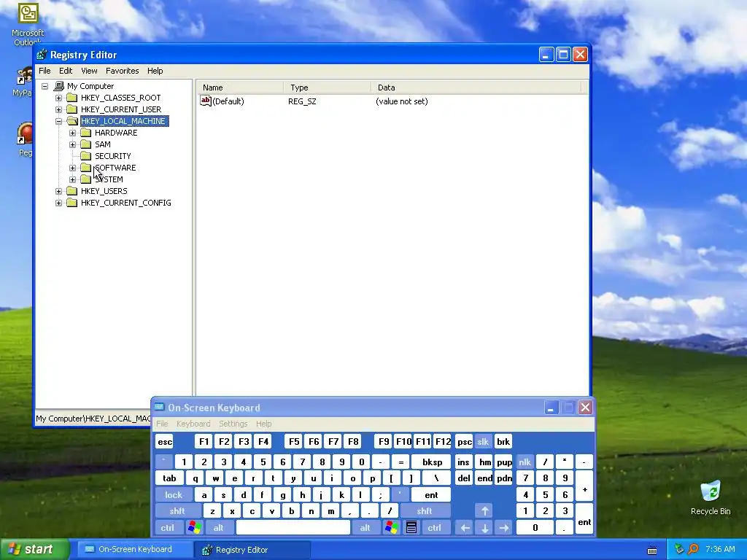The image size is (747, 560).
Task: Click the On-Screen Keyboard title bar icon
Action: click(x=159, y=408)
